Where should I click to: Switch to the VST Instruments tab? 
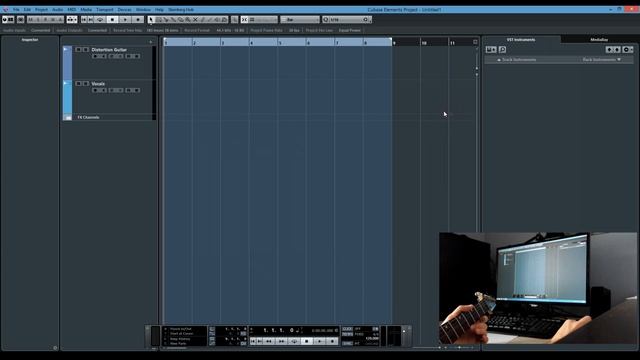point(521,40)
